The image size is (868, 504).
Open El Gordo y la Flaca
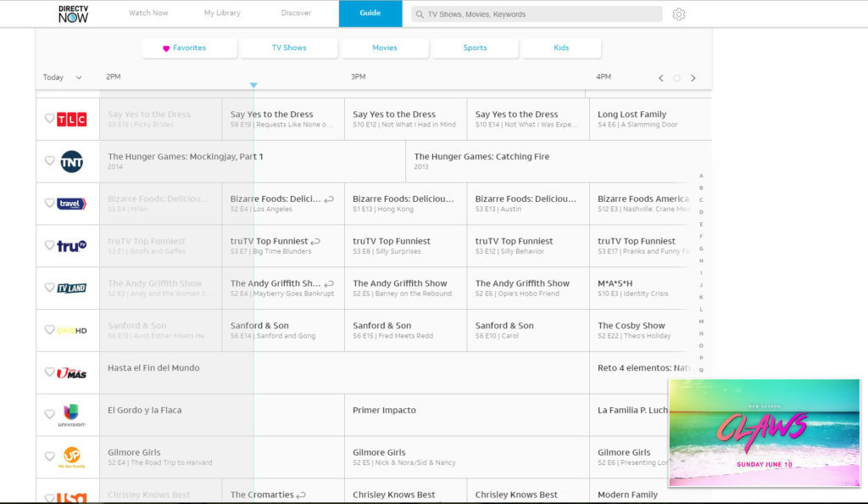[222, 415]
